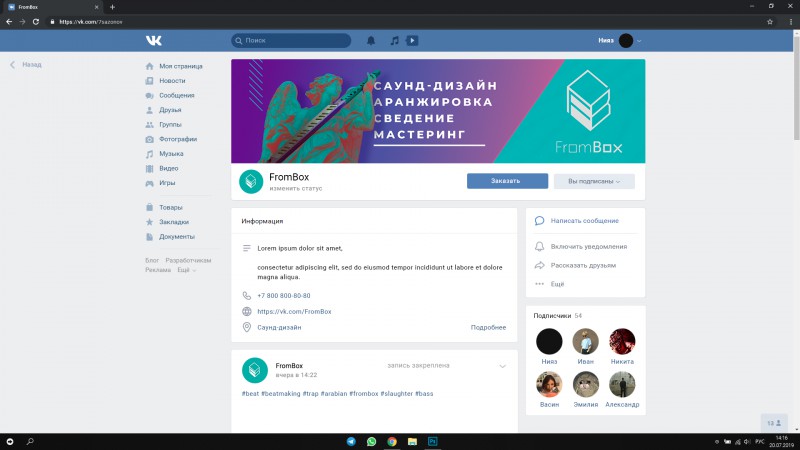800x450 pixels.
Task: Open the music note icon in header
Action: [x=394, y=40]
